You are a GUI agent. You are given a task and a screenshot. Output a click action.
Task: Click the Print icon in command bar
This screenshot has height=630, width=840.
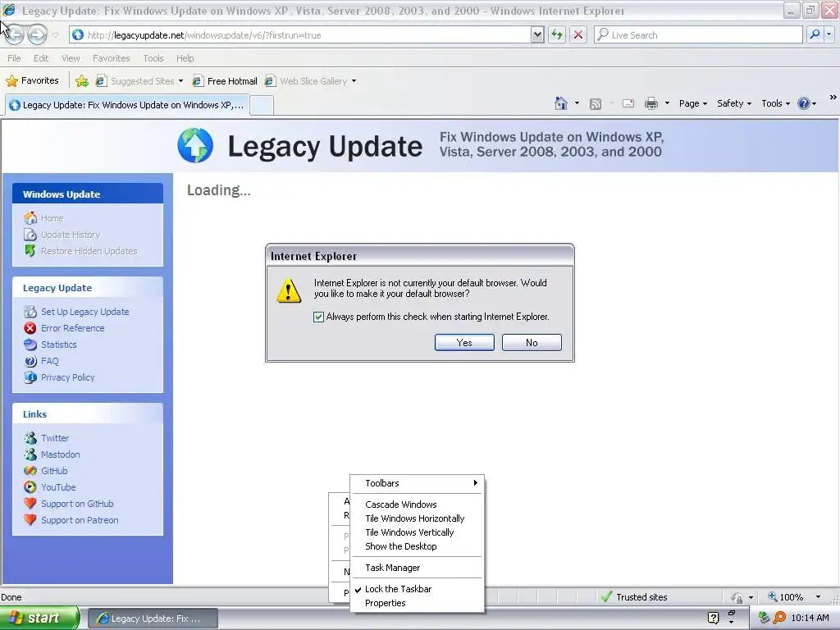(x=651, y=103)
